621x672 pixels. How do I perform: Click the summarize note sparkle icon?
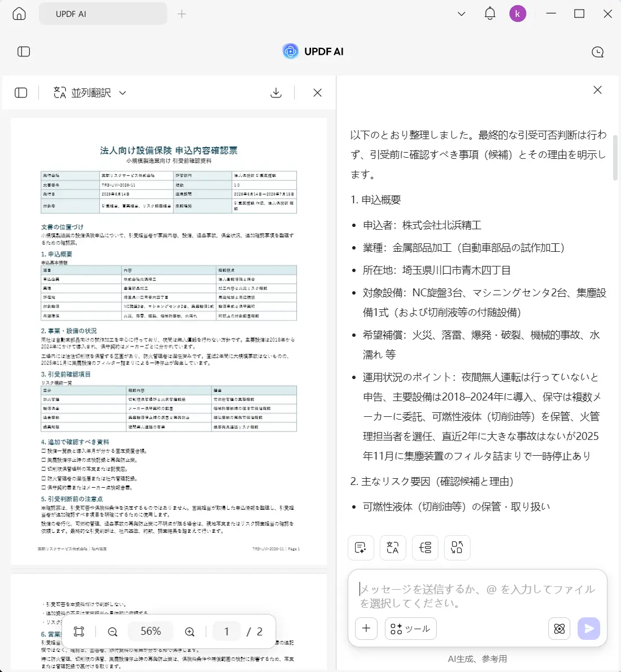(361, 548)
